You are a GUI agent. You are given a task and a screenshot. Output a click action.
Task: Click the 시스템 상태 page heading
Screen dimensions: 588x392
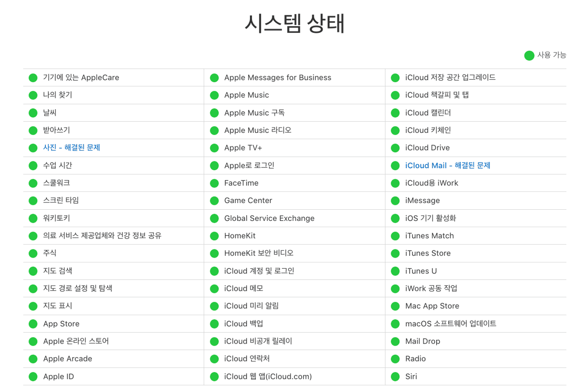294,23
